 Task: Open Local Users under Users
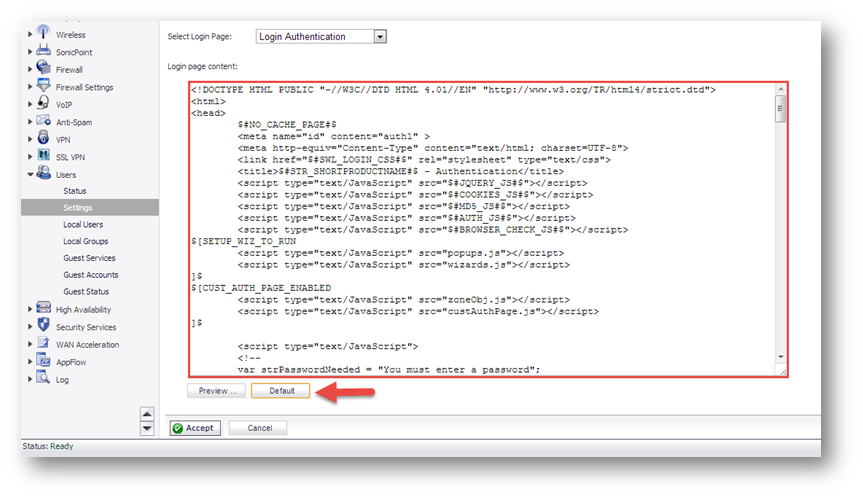[x=83, y=225]
